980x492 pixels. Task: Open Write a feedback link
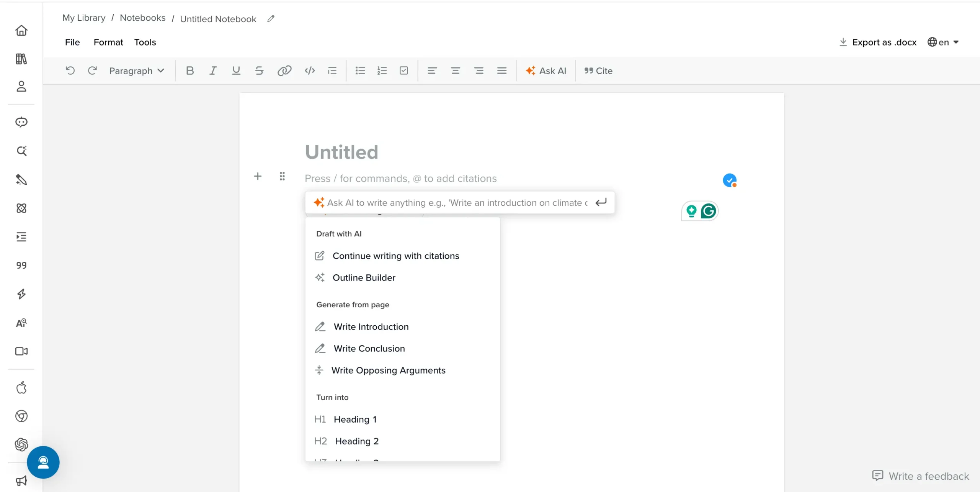coord(921,476)
